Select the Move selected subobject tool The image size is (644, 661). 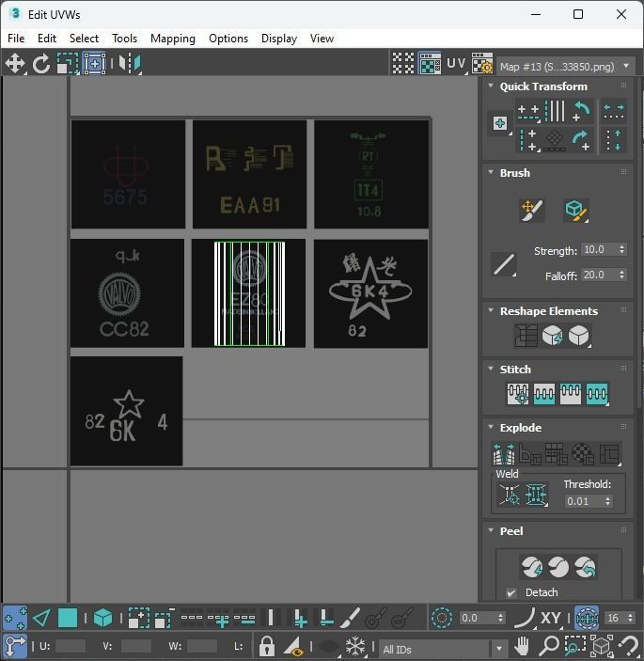coord(15,64)
